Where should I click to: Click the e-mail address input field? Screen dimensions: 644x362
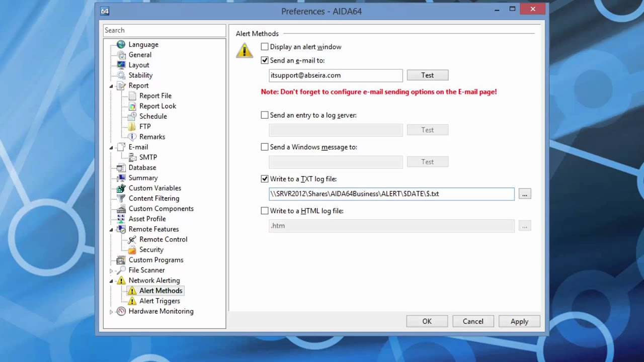coord(336,75)
